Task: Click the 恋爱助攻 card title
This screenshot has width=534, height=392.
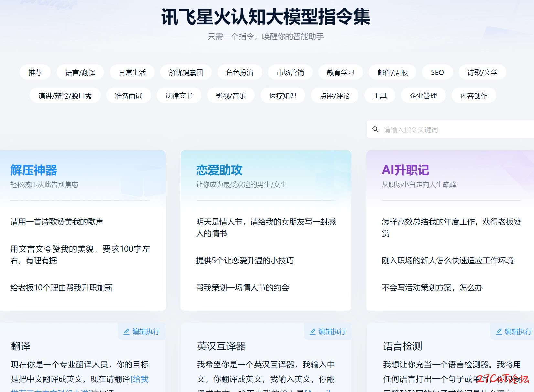Action: point(219,170)
